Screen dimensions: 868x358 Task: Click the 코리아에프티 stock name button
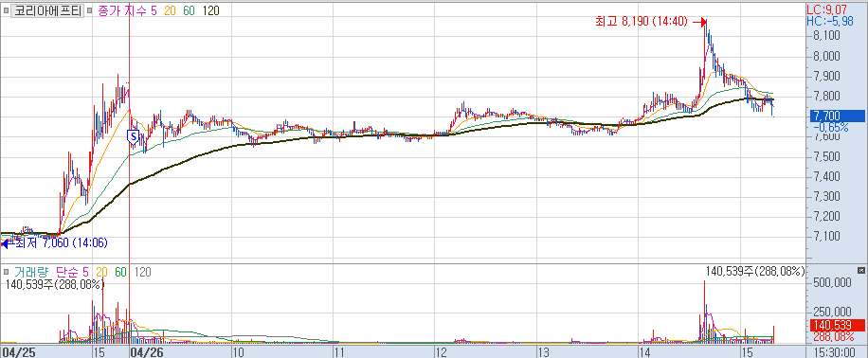point(48,10)
